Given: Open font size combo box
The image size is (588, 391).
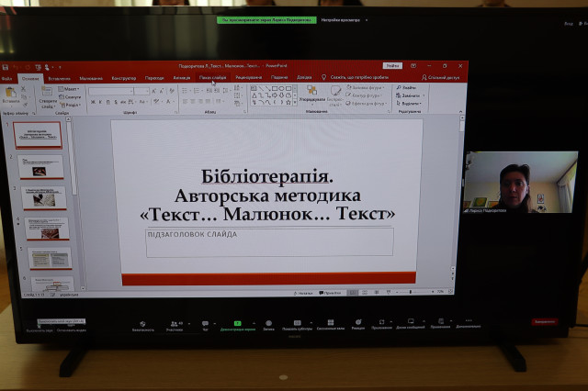Looking at the screenshot, I should [141, 91].
